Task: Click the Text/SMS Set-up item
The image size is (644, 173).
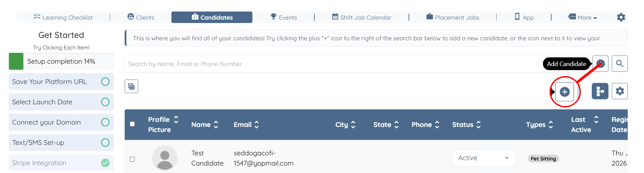Action: pos(38,143)
